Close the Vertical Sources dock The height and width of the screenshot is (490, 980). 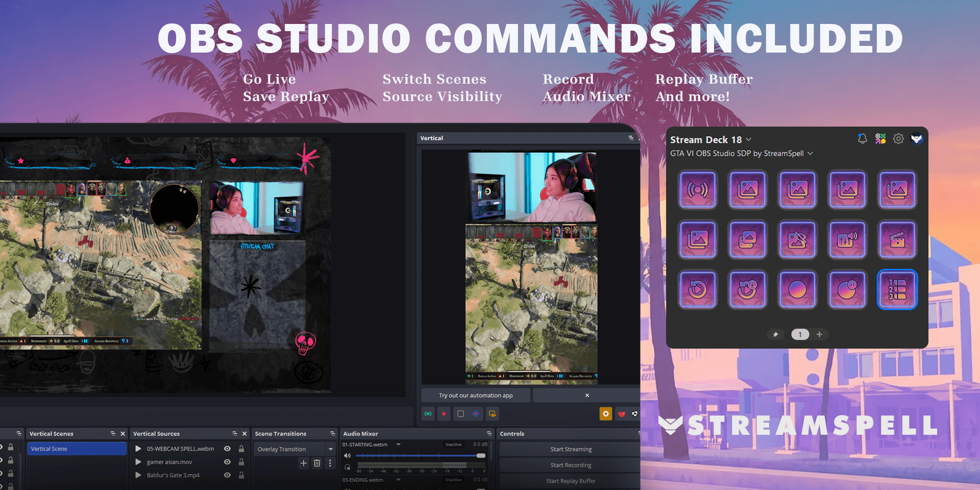tap(244, 433)
